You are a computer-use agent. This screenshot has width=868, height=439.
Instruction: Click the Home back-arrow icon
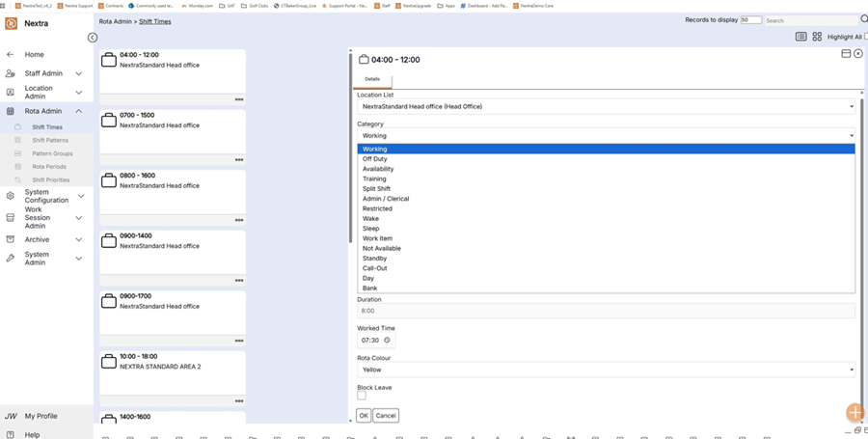(x=10, y=55)
